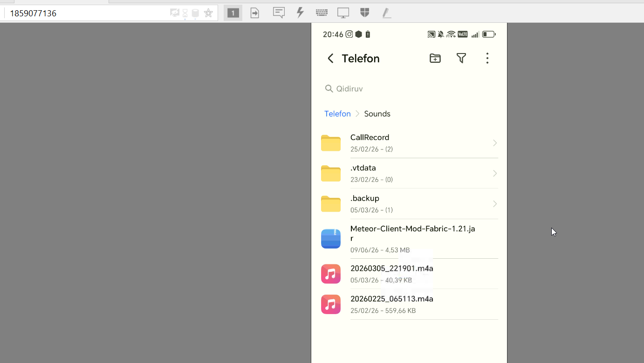Click the favorite star icon in address bar
The width and height of the screenshot is (644, 363).
tap(208, 13)
